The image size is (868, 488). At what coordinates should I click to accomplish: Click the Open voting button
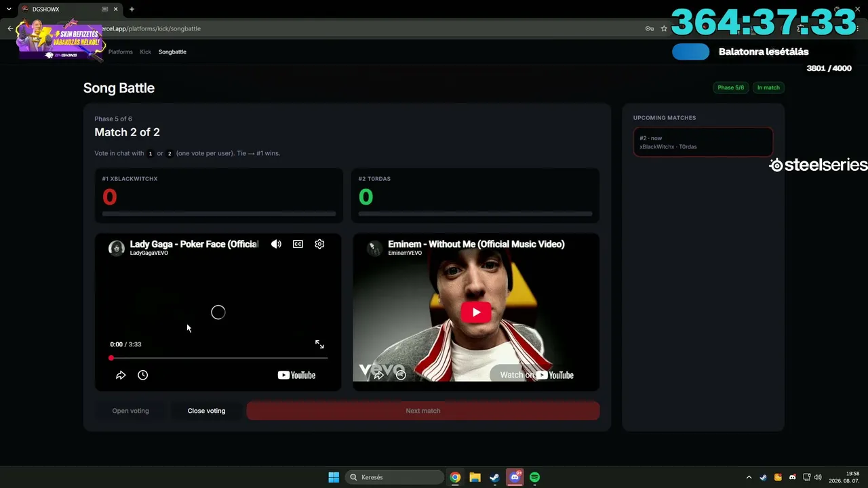point(130,411)
